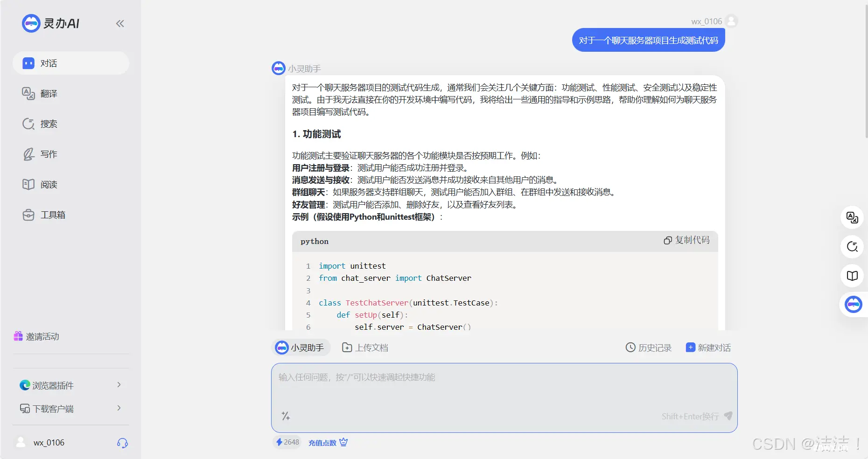Collapse the sidebar with double-chevron icon
Image resolution: width=868 pixels, height=459 pixels.
pyautogui.click(x=120, y=23)
